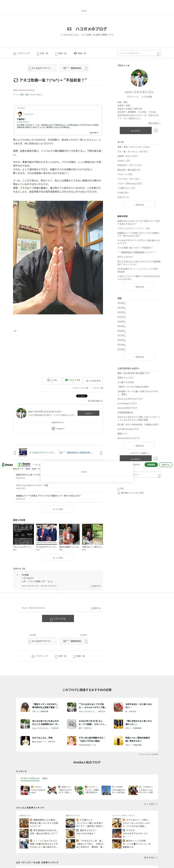Click the X ポスト share button

[x=81, y=396]
